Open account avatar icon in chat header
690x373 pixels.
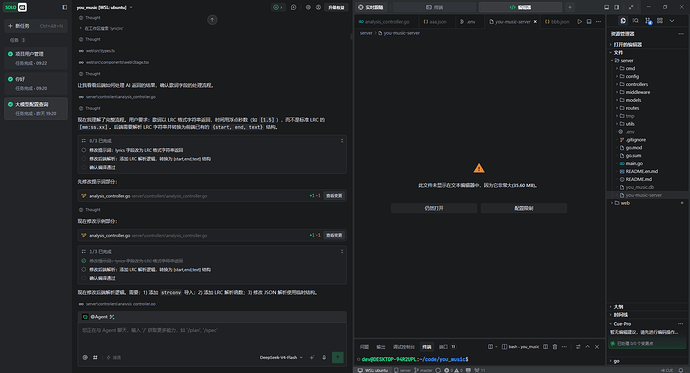(x=318, y=7)
